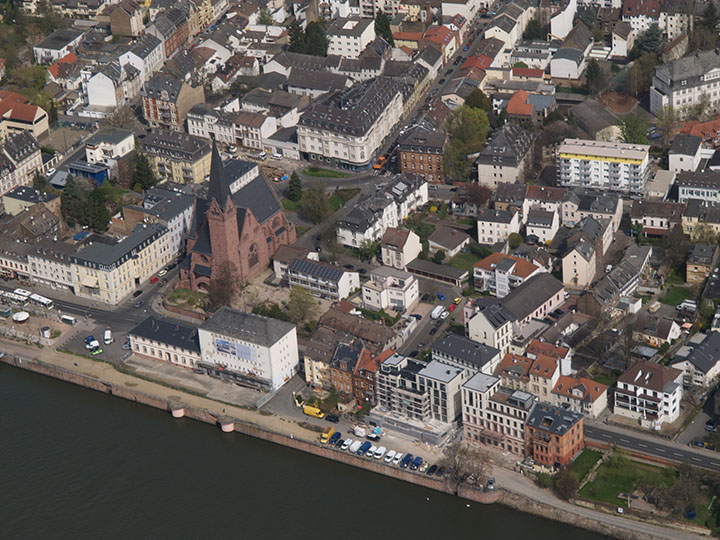Viewport: 720px width, 540px height.
Task: Select the yellow van on the riverside
Action: click(313, 411)
